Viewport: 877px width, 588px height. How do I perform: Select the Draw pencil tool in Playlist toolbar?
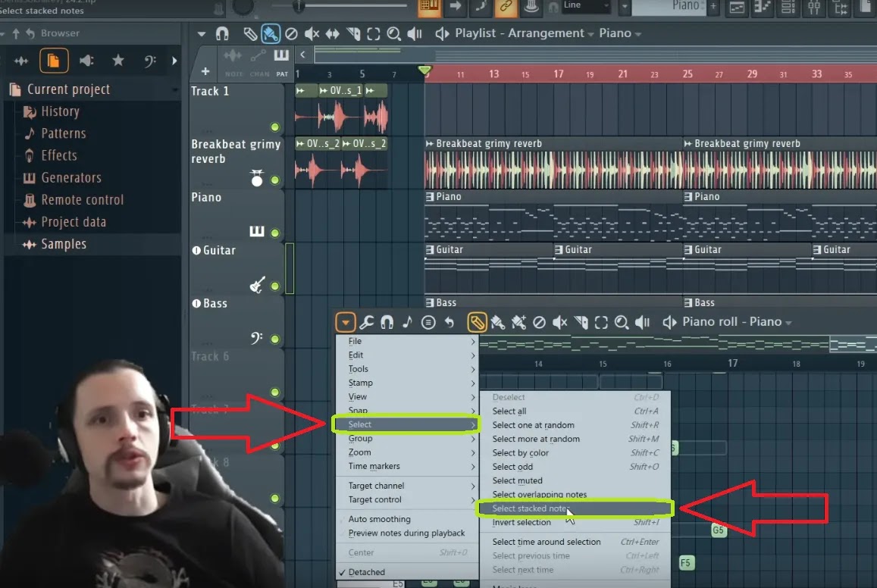(250, 33)
